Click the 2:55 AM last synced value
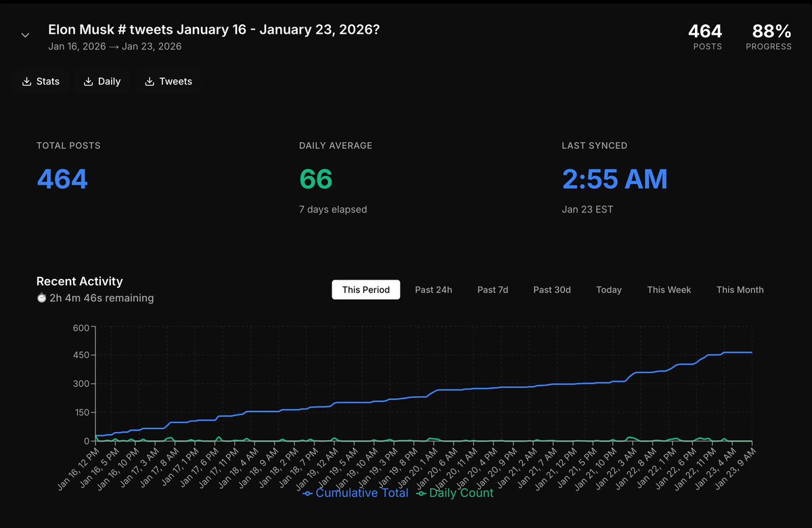The height and width of the screenshot is (528, 812). pos(615,179)
